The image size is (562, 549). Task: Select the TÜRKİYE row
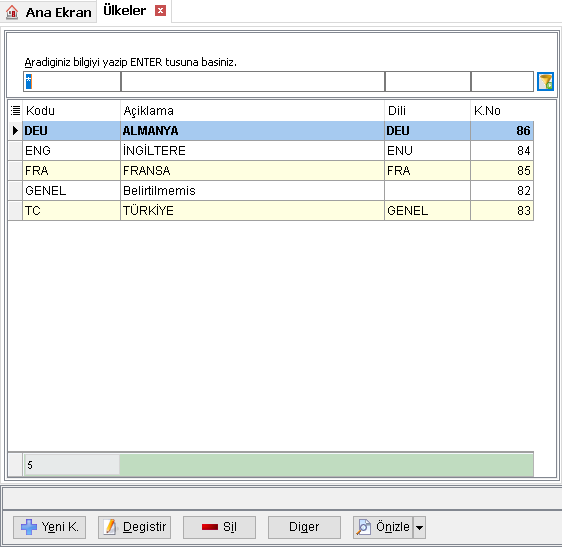(x=271, y=211)
